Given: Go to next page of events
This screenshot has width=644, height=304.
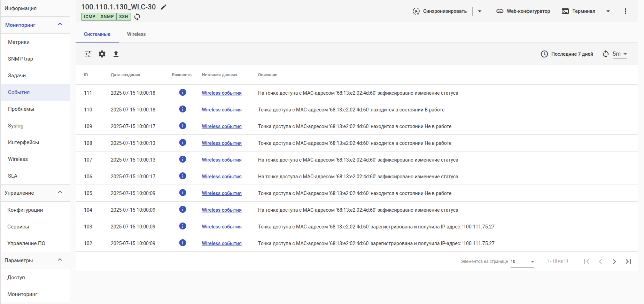Looking at the screenshot, I should 614,262.
